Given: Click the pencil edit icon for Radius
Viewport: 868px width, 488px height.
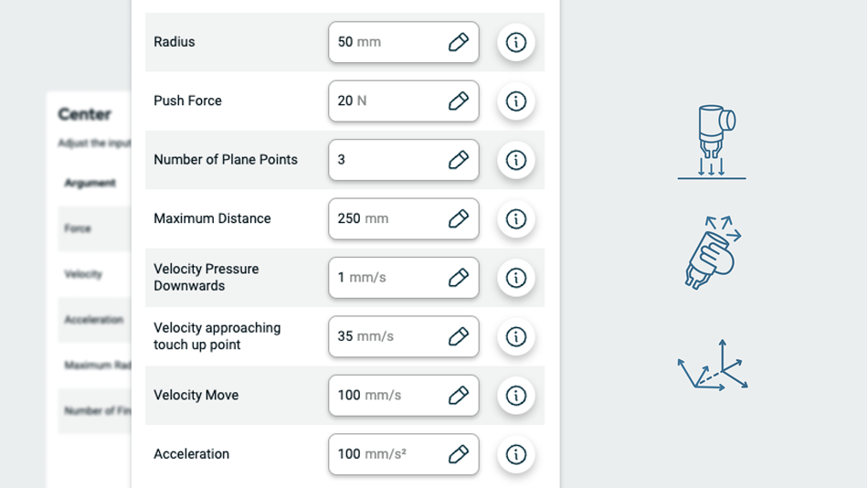Looking at the screenshot, I should click(459, 42).
